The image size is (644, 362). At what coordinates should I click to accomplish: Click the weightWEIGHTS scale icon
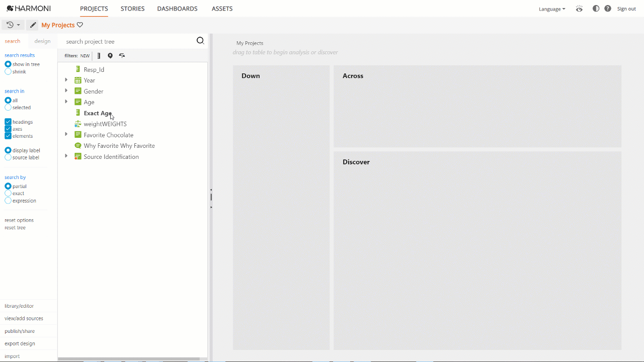tap(78, 124)
